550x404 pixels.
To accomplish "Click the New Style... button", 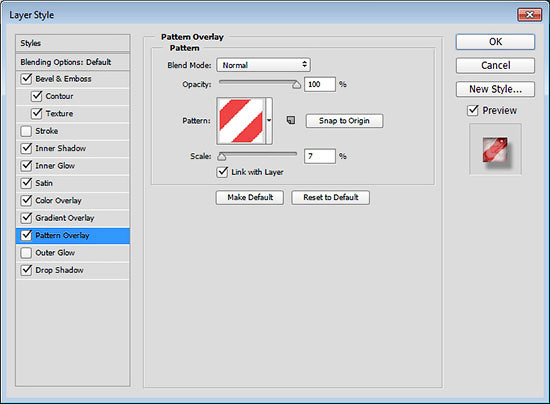I will click(x=495, y=89).
